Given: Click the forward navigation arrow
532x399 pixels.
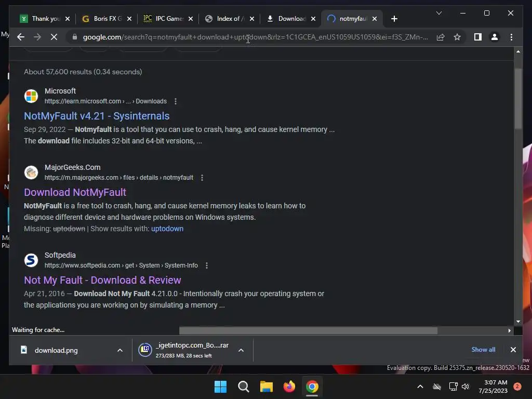Looking at the screenshot, I should click(x=37, y=37).
